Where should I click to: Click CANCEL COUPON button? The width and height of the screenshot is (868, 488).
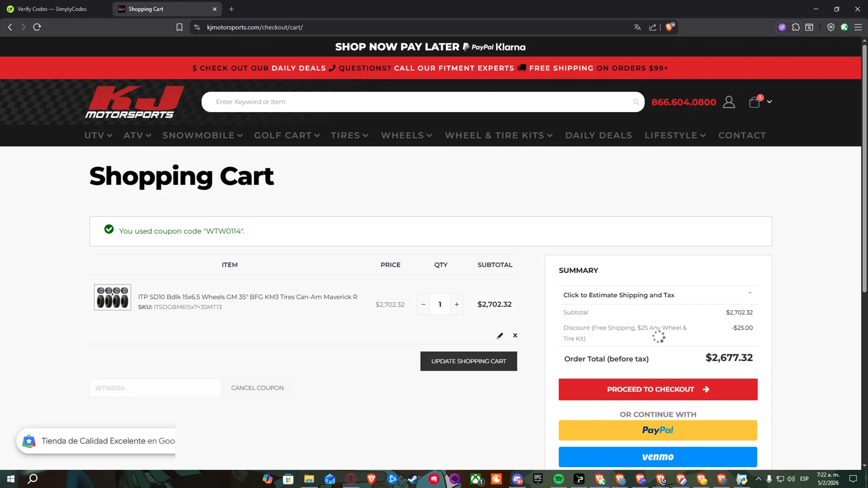(x=258, y=388)
